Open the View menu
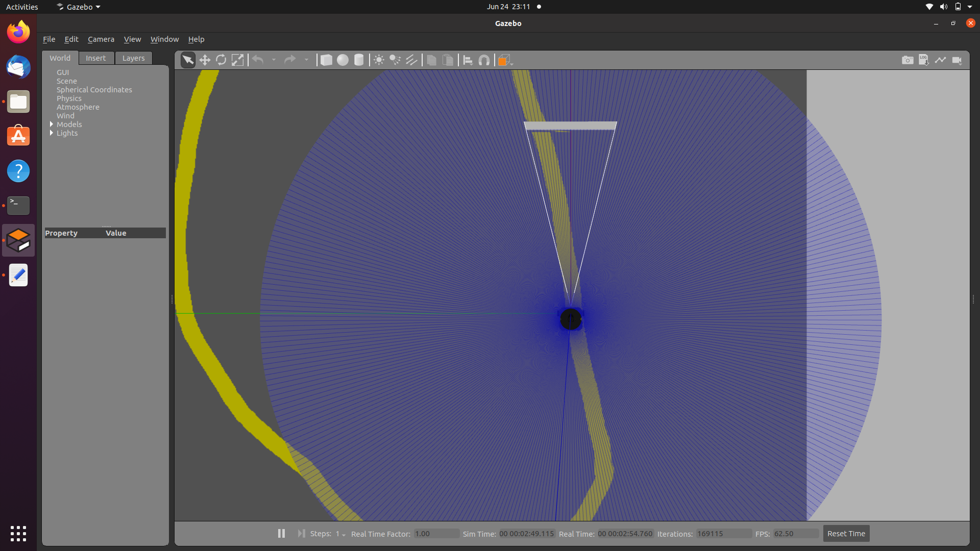Image resolution: width=980 pixels, height=551 pixels. pos(132,39)
